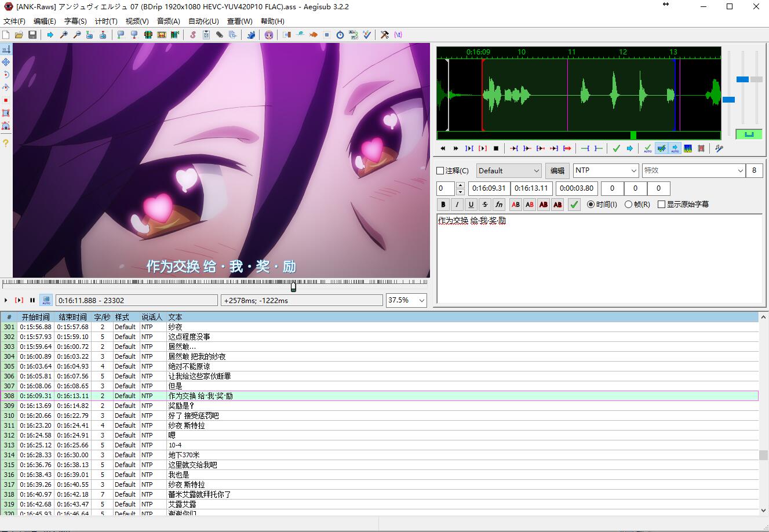Viewport: 769px width, 532px height.
Task: Apply bold with the B button
Action: point(443,204)
